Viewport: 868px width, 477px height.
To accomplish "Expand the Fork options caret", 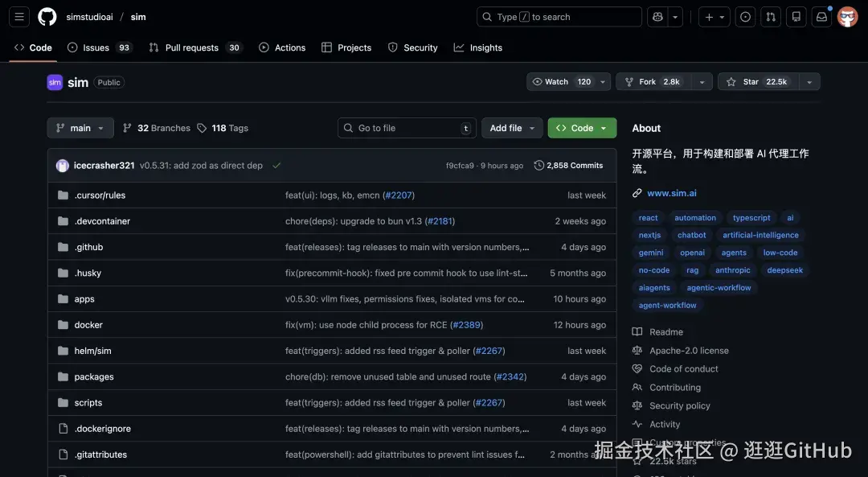I will point(702,82).
